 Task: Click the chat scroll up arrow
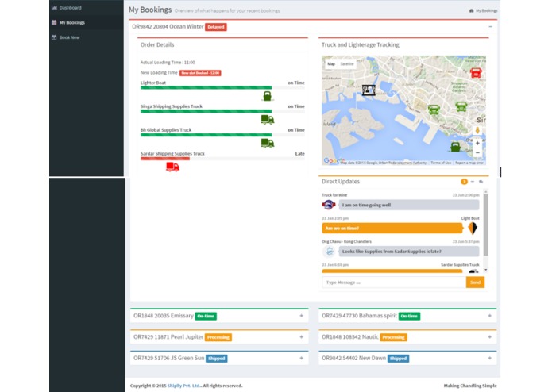486,191
